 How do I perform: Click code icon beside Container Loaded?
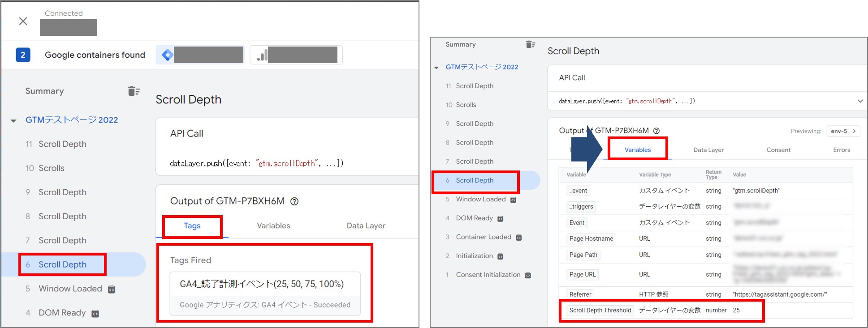518,238
